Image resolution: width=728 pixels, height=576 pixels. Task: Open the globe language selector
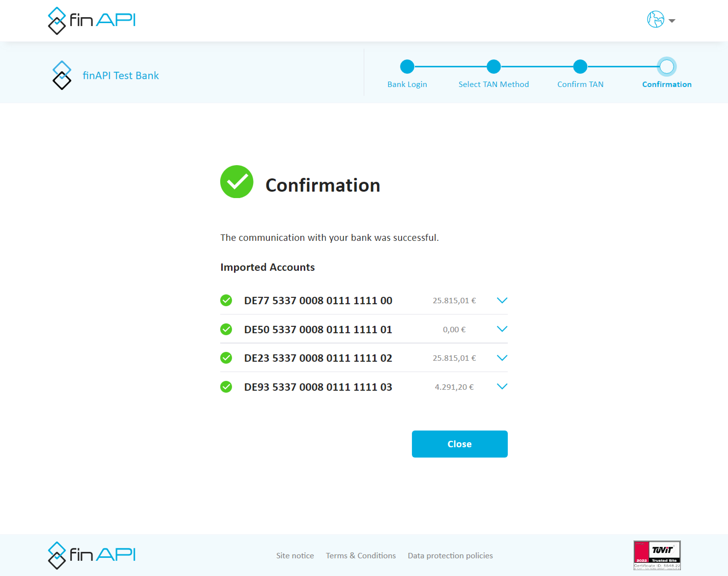(655, 20)
